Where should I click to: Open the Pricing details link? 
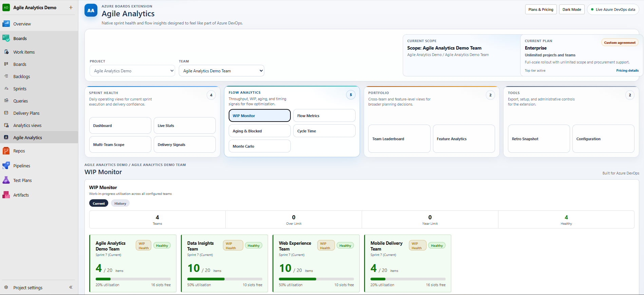[x=627, y=71]
